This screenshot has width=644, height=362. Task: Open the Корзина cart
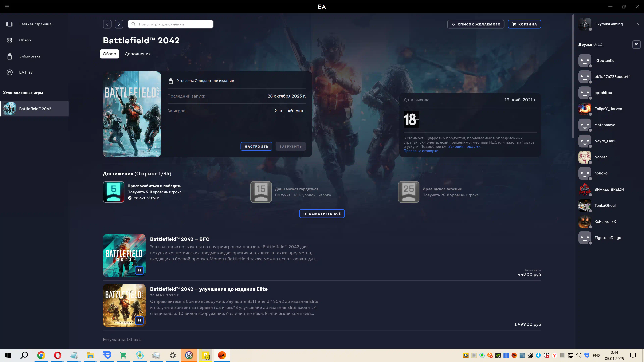click(x=524, y=24)
